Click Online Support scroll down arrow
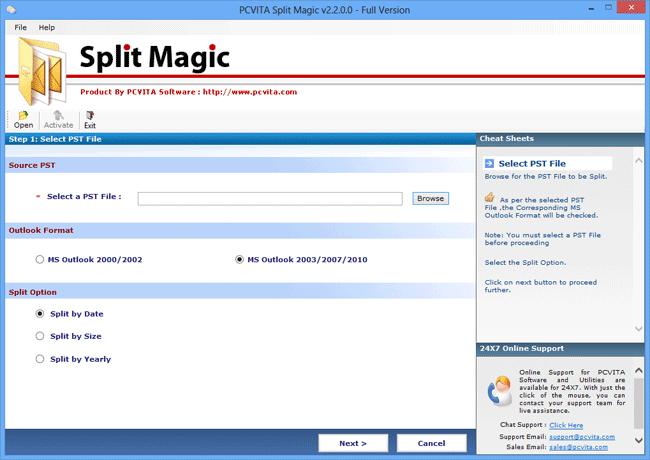The width and height of the screenshot is (650, 460). (638, 440)
